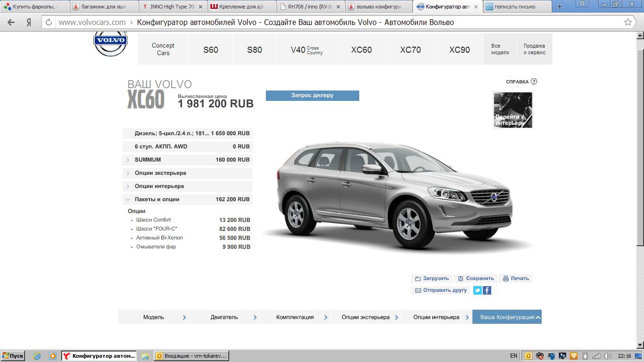The image size is (644, 362).
Task: Open the Перейти к интерьеру thumbnail
Action: [x=512, y=110]
